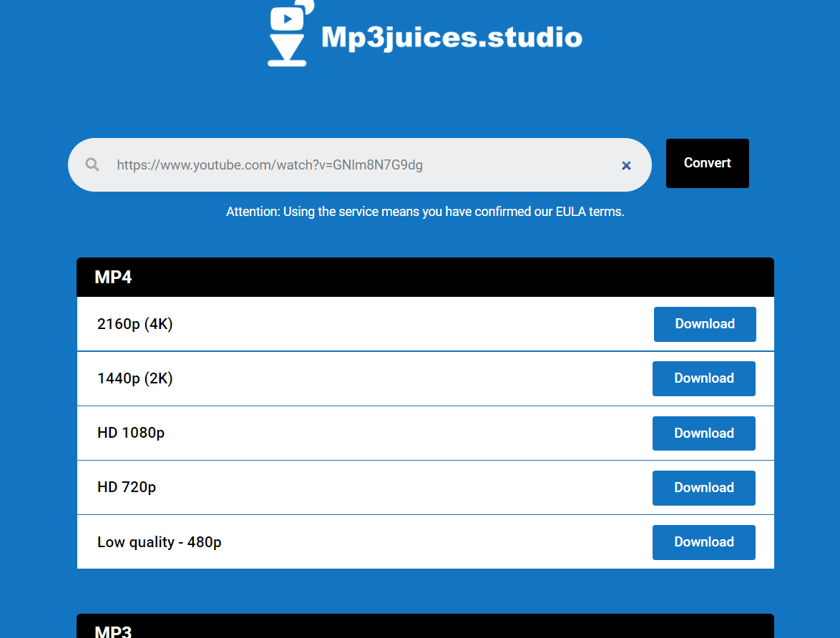This screenshot has width=840, height=638.
Task: Click the EULA terms attention notice
Action: pos(425,212)
